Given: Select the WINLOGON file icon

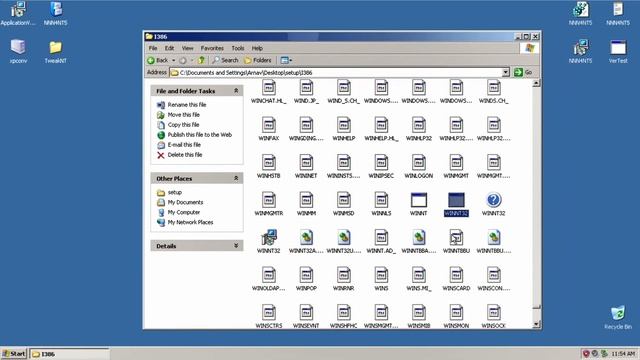Looking at the screenshot, I should pos(419,163).
